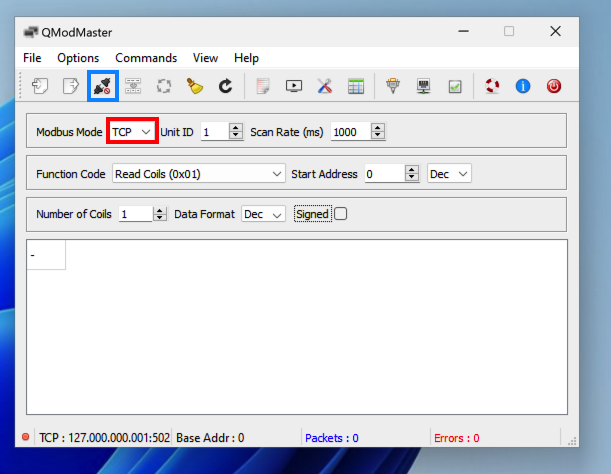Open the Options menu
This screenshot has height=474, width=611.
pos(78,58)
